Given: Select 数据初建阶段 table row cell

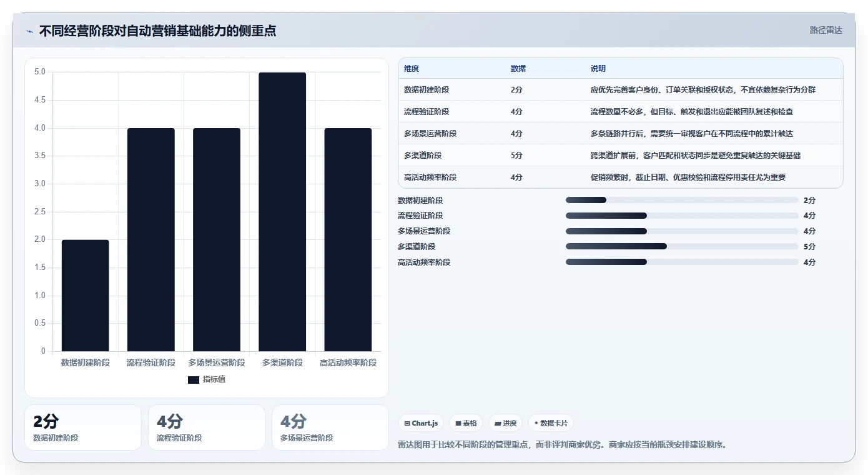Looking at the screenshot, I should 427,90.
